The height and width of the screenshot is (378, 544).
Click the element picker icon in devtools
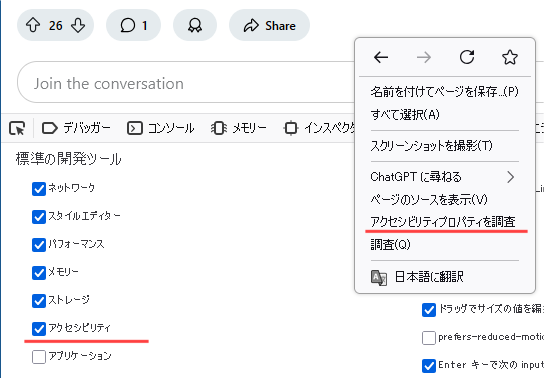(x=17, y=128)
